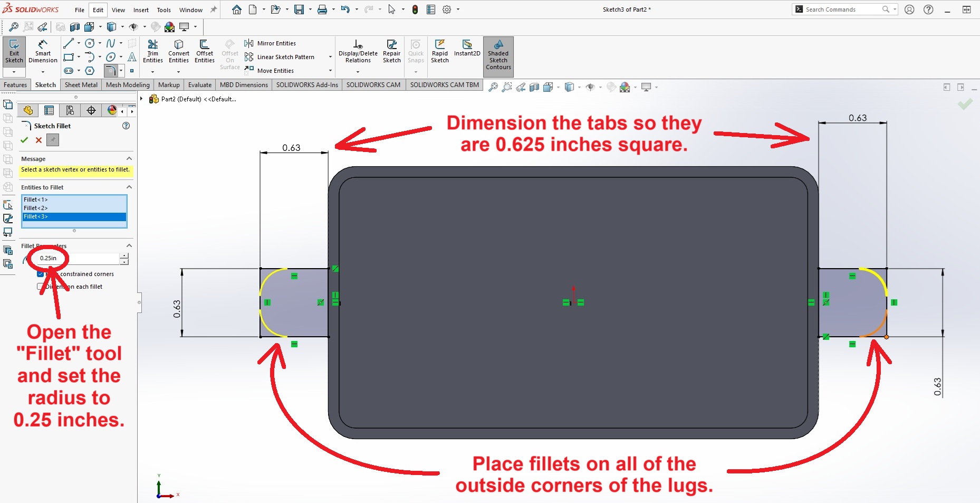This screenshot has width=980, height=503.
Task: Collapse the Entities to Fillet section
Action: tap(129, 187)
